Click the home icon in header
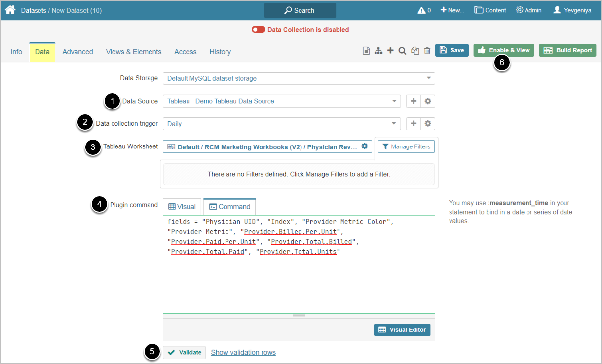The height and width of the screenshot is (364, 602). click(x=10, y=10)
